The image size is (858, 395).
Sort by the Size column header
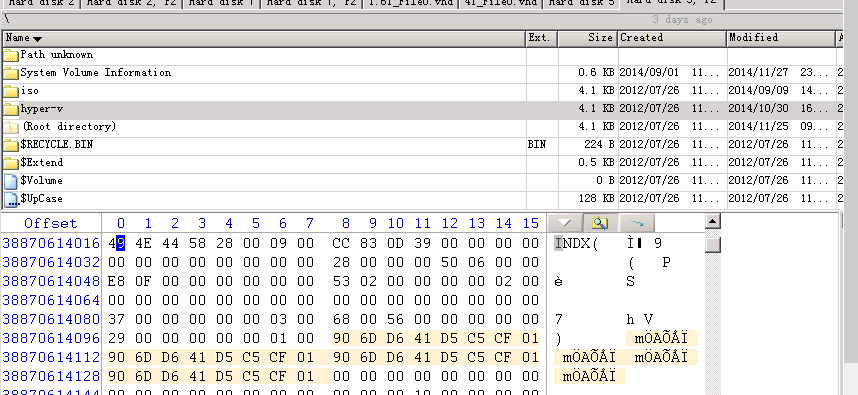pos(588,38)
